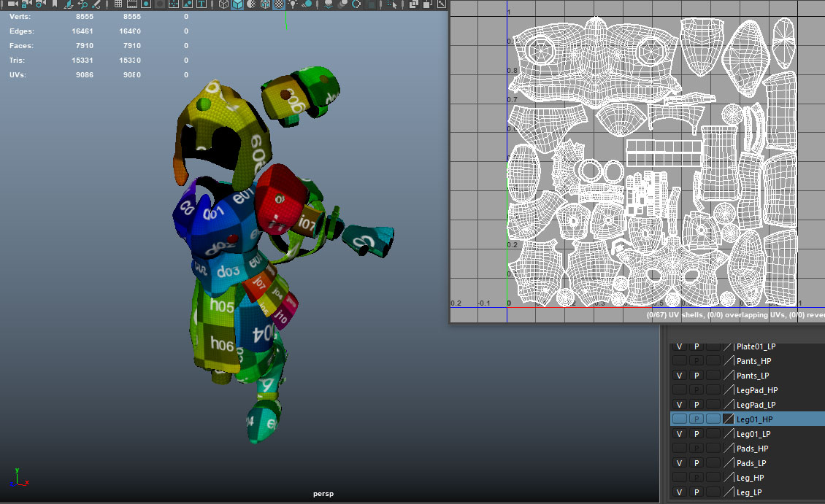Toggle the V box of LegPad_LP layer

pos(679,405)
